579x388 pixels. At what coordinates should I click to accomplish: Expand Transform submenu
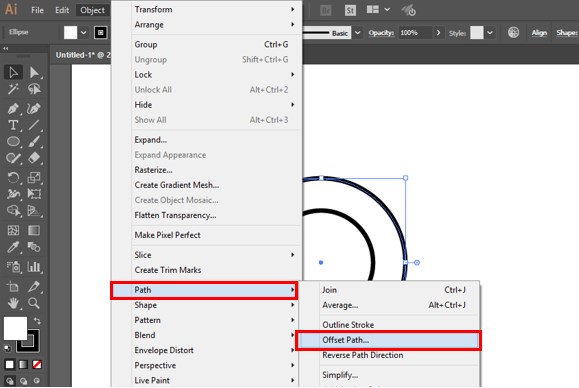(x=216, y=9)
